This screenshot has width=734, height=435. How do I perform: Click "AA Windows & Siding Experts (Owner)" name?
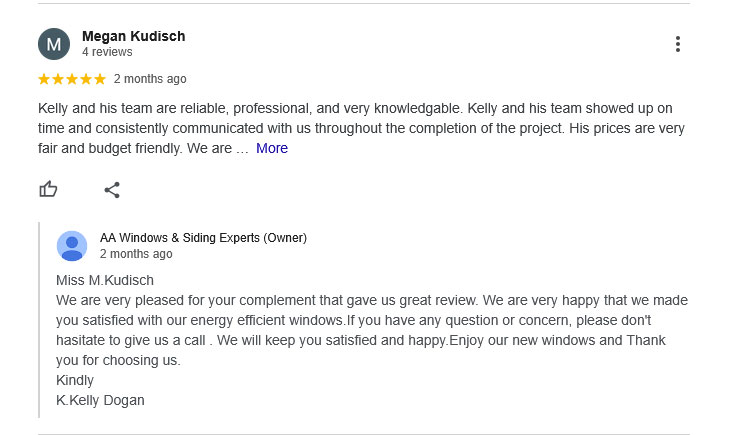click(x=203, y=238)
